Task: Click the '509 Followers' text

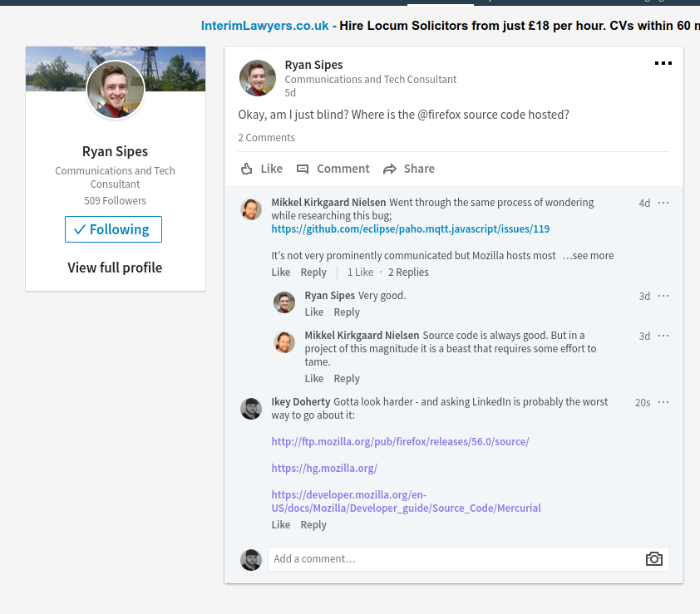Action: (x=116, y=201)
